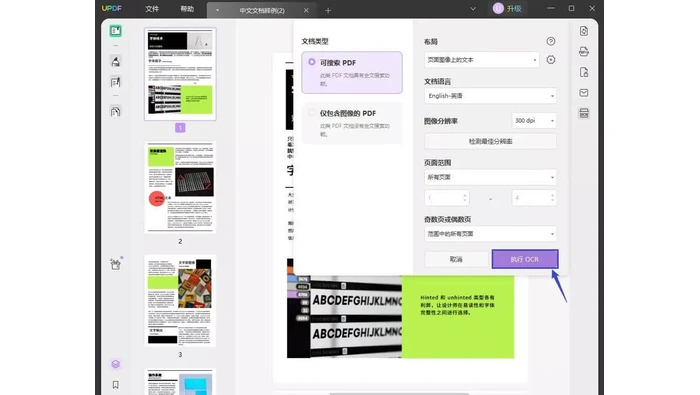The height and width of the screenshot is (395, 700).
Task: Click the help question mark icon
Action: coord(551,41)
